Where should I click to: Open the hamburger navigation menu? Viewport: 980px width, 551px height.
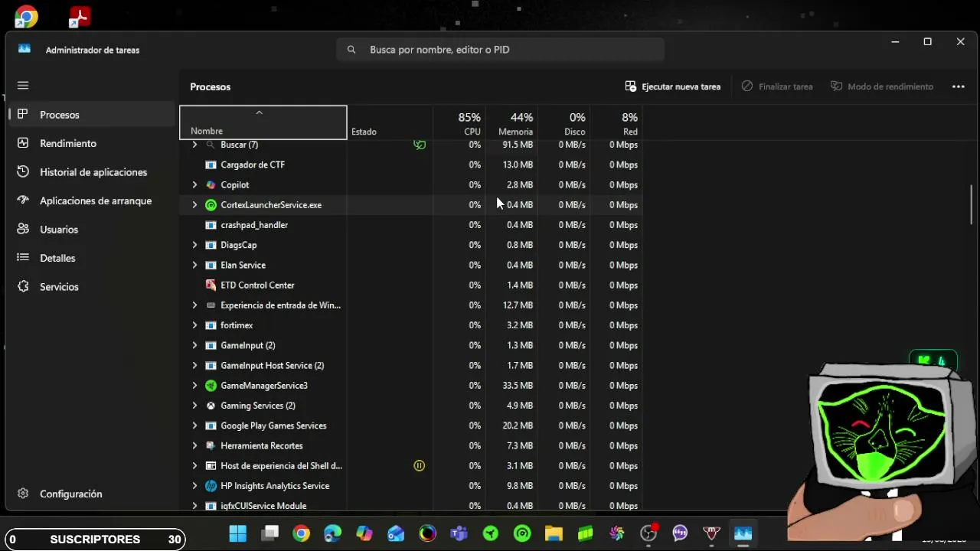click(x=23, y=86)
